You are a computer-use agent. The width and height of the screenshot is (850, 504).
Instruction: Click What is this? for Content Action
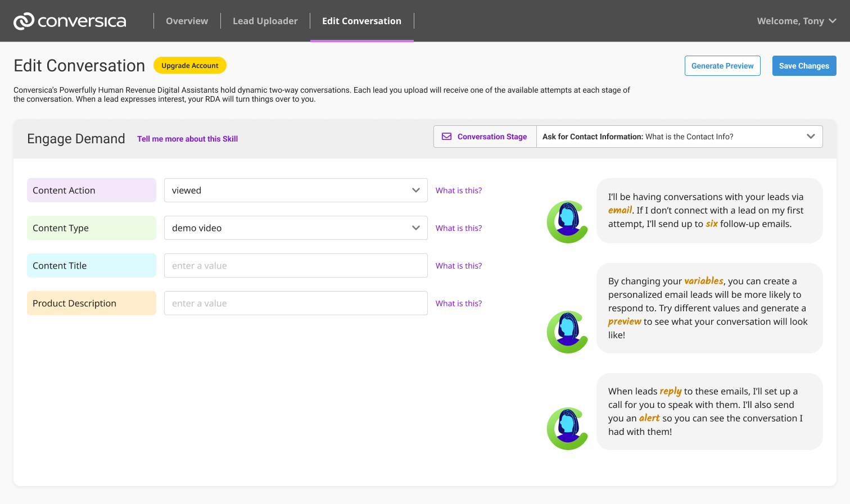459,190
